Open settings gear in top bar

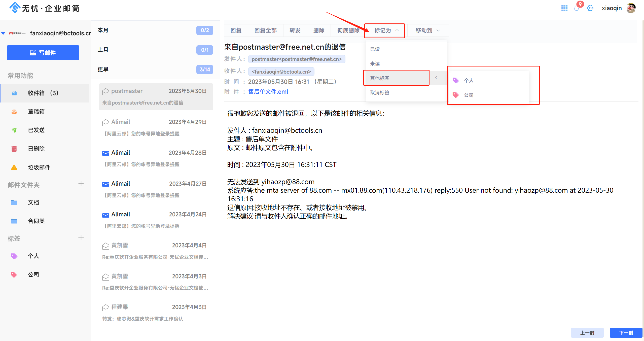[x=590, y=8]
